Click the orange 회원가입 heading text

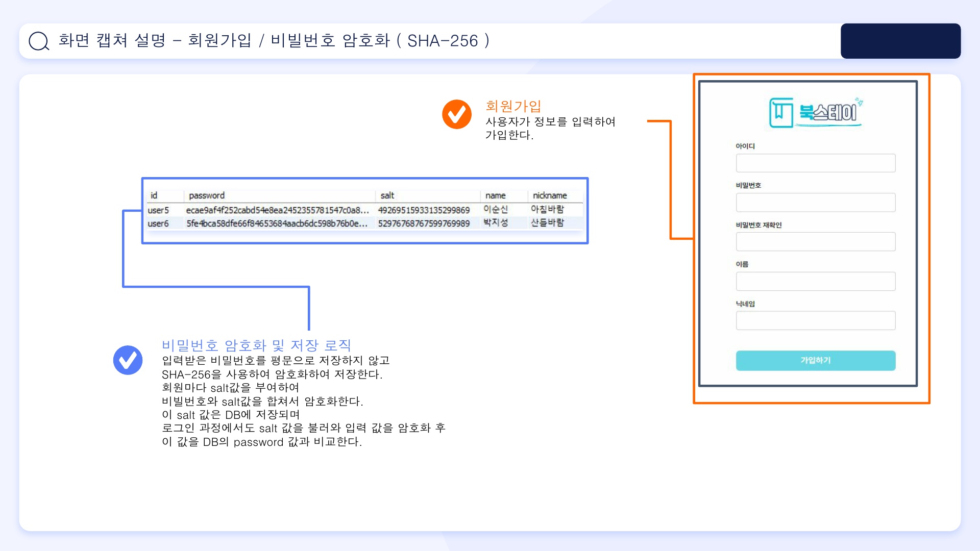point(513,106)
